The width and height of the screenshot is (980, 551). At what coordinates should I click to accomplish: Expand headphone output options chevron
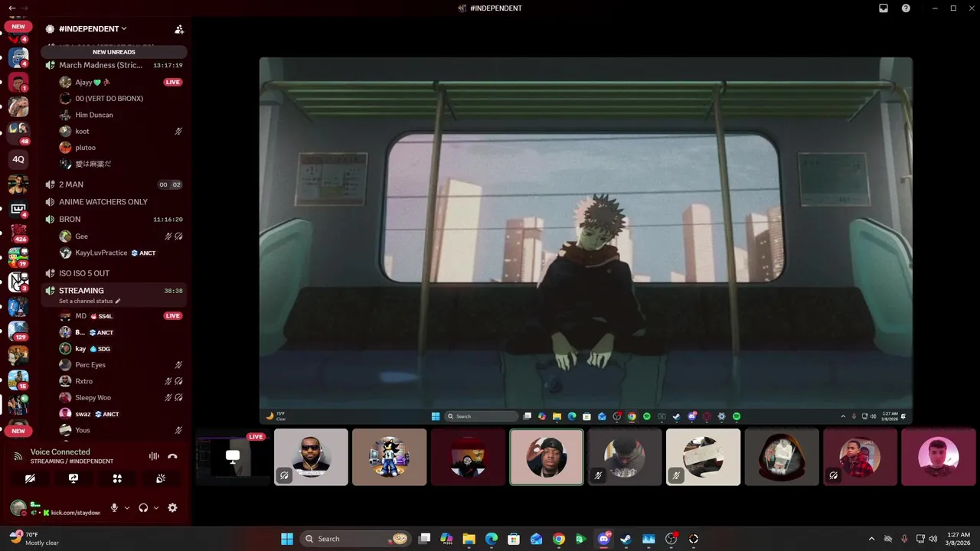tap(156, 507)
